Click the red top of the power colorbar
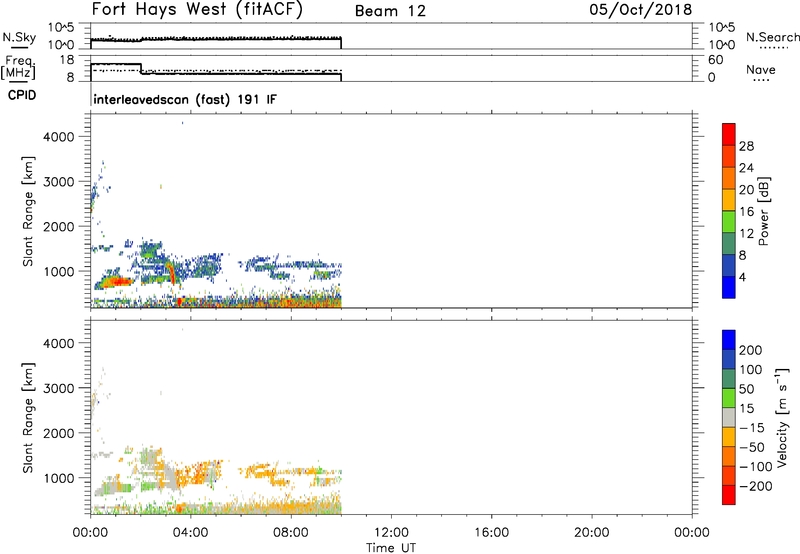Viewport: 800px width, 554px height. coord(729,134)
